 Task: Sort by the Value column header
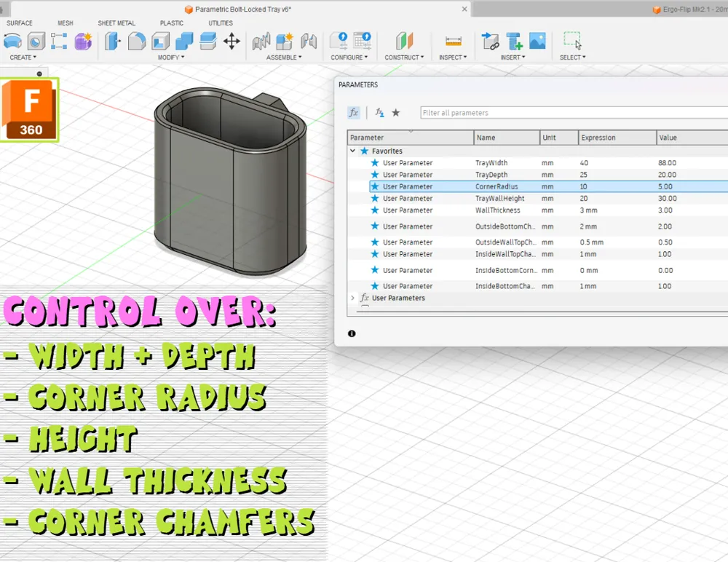[x=692, y=138]
